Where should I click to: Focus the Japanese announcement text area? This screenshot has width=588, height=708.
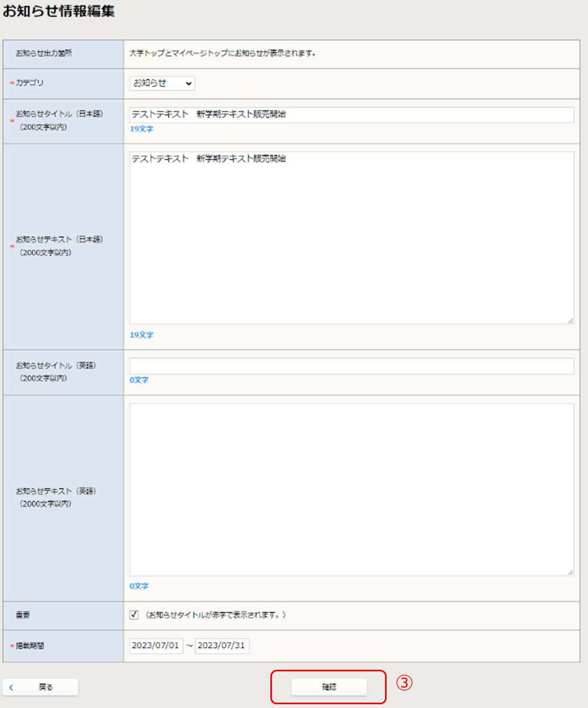click(x=351, y=237)
